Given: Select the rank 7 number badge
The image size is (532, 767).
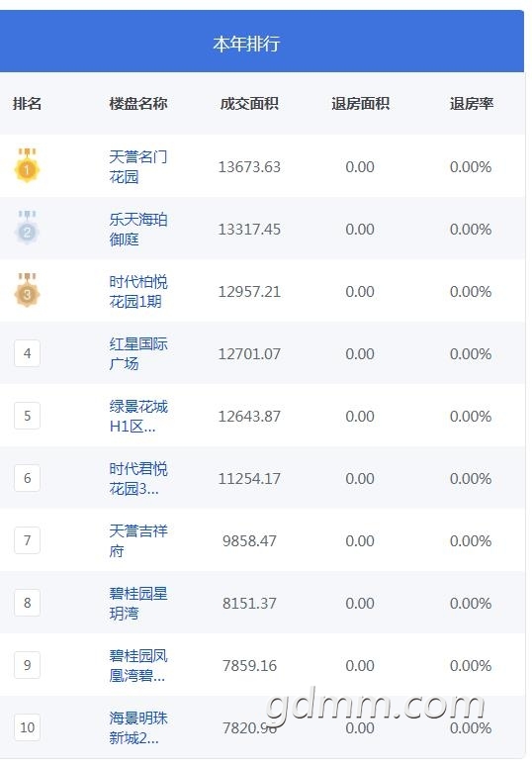Looking at the screenshot, I should (27, 540).
